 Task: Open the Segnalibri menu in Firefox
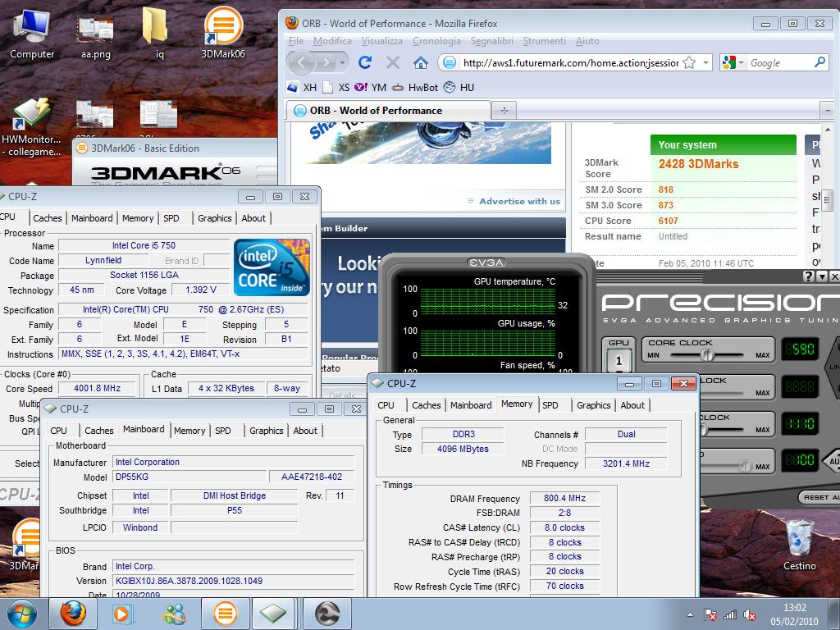pos(492,41)
